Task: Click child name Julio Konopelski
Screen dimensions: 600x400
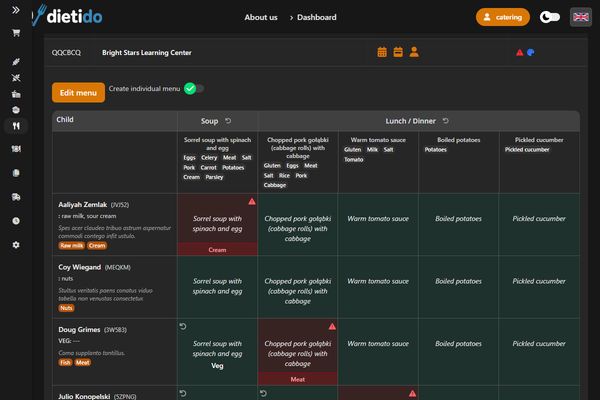Action: point(84,396)
